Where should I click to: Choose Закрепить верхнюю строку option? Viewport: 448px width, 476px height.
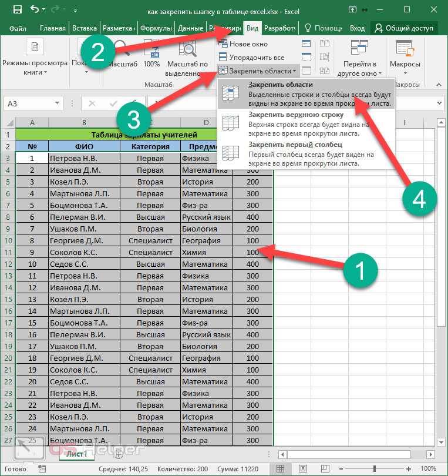click(306, 124)
